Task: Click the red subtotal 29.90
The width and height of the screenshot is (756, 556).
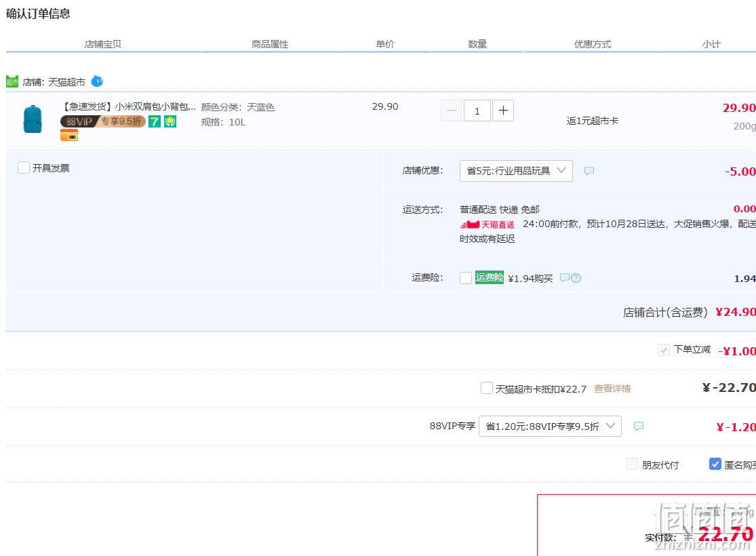Action: tap(739, 108)
